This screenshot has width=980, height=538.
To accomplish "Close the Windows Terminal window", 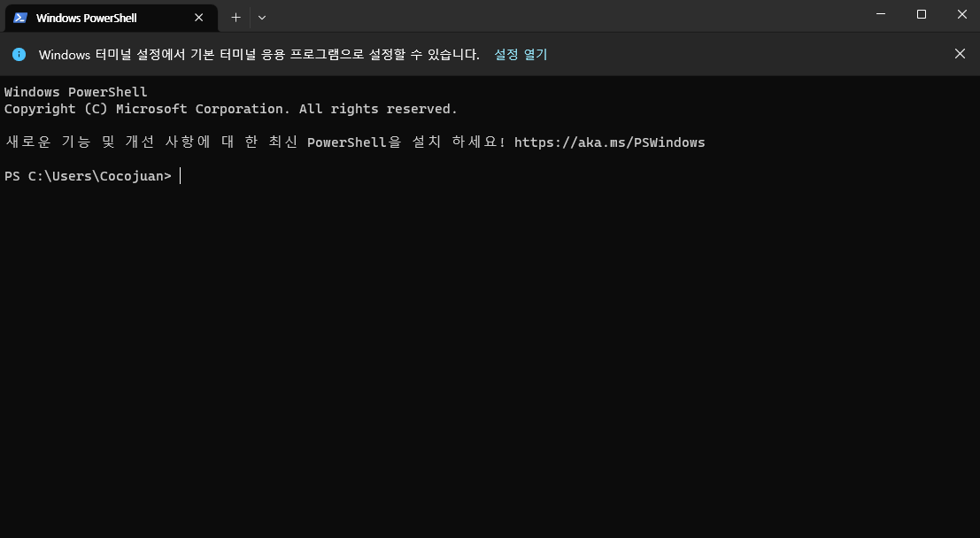I will tap(962, 14).
